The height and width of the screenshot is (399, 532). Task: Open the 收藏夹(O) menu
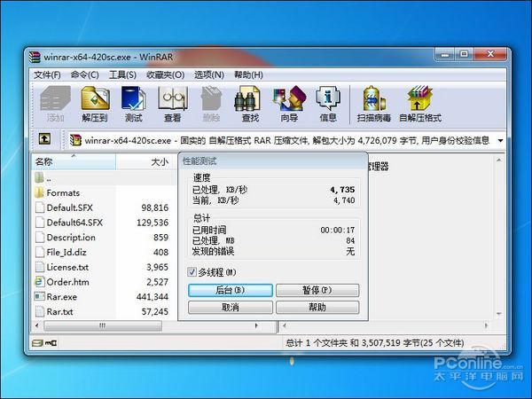(x=165, y=74)
